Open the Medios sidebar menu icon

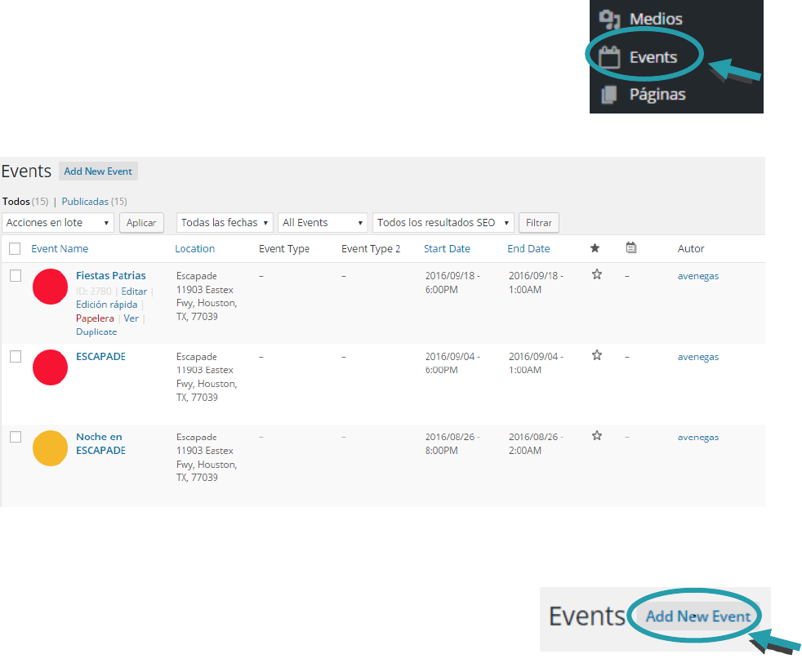pos(609,20)
